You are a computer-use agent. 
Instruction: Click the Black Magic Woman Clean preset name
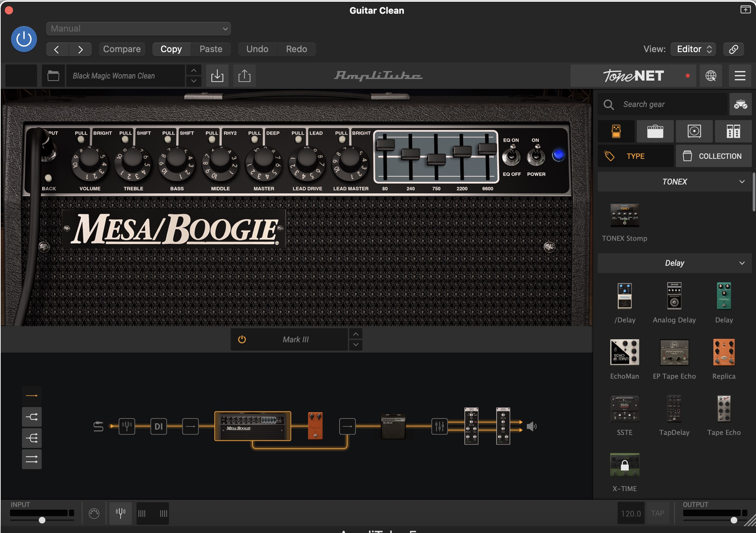(126, 76)
